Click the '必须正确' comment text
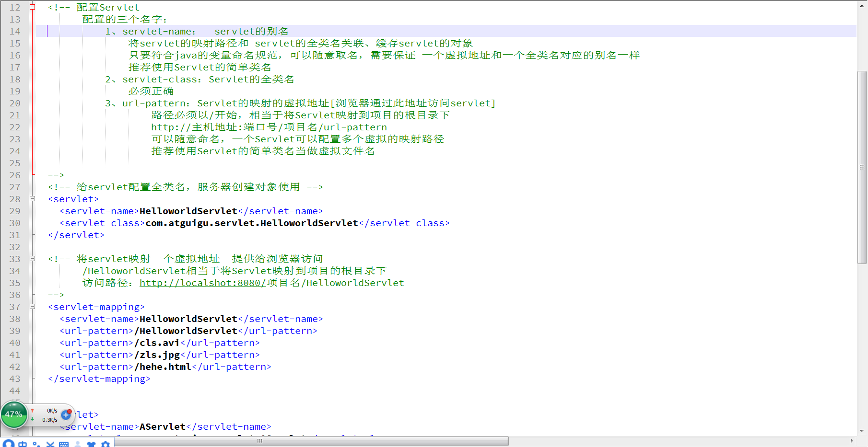 [x=151, y=92]
